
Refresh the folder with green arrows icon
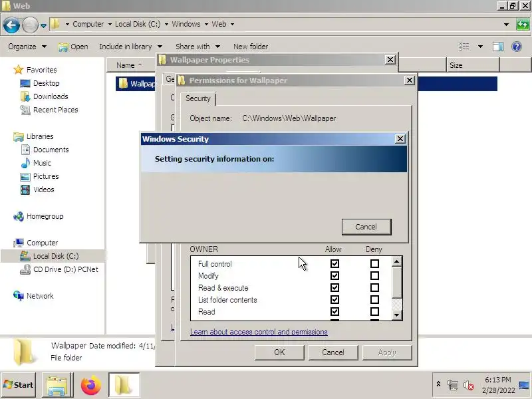click(x=523, y=25)
